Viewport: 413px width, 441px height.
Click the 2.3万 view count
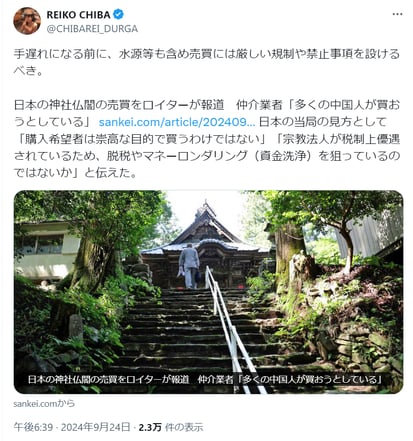click(150, 427)
